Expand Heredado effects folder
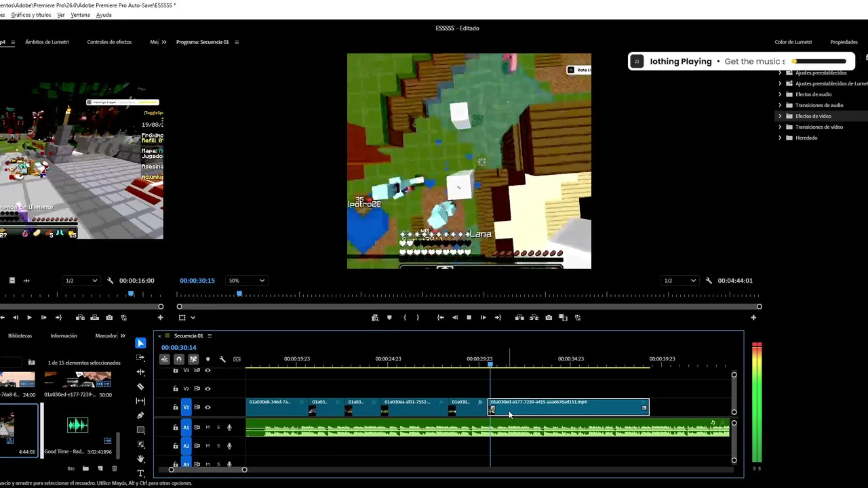The width and height of the screenshot is (868, 488). click(x=780, y=138)
